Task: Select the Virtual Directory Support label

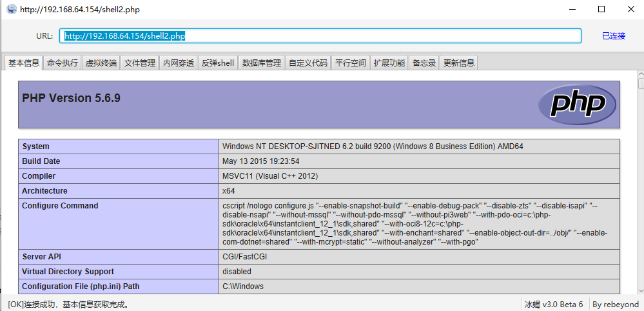Action: coord(119,272)
